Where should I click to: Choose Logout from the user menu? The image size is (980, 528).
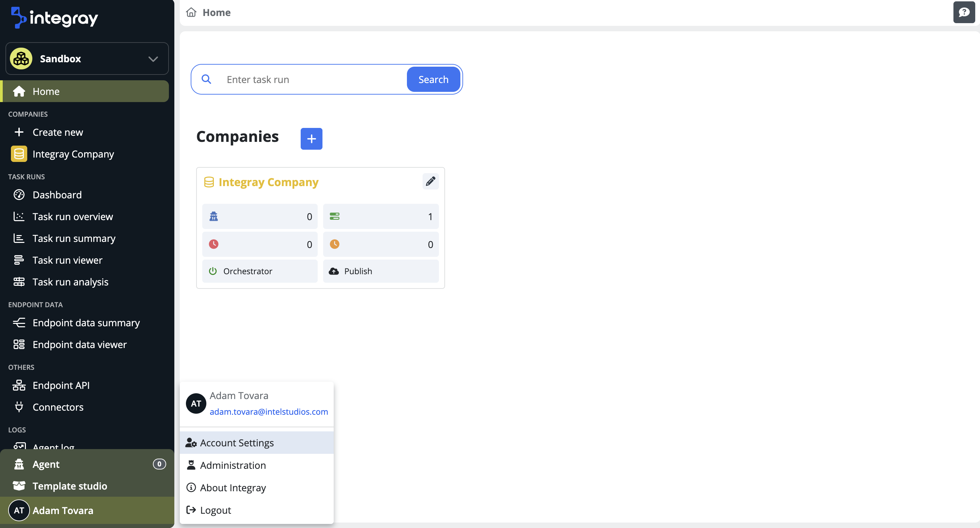coord(215,510)
